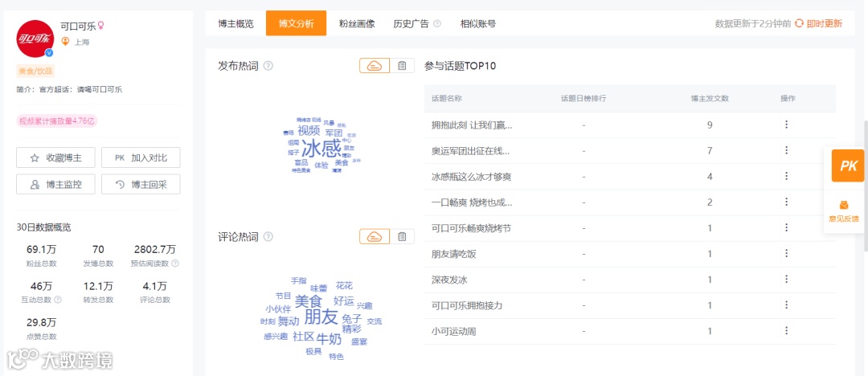Click topic 小可运动周
This screenshot has width=868, height=376.
pos(453,331)
